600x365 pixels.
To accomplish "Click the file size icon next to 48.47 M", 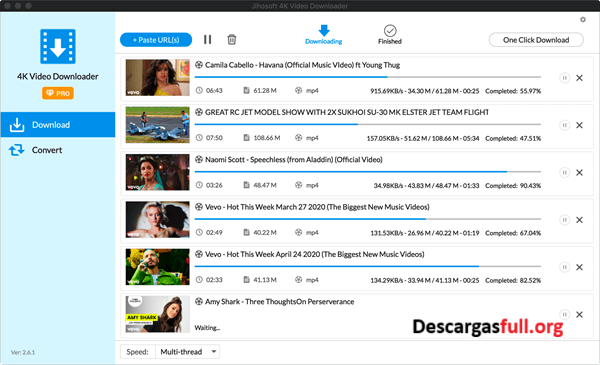I will (x=246, y=185).
